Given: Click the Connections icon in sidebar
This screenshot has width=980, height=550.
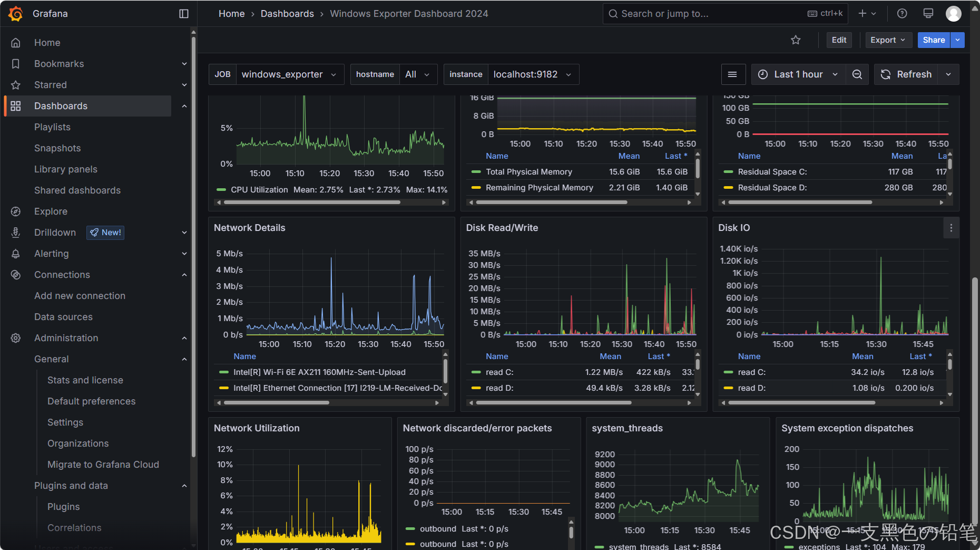Looking at the screenshot, I should [x=16, y=275].
